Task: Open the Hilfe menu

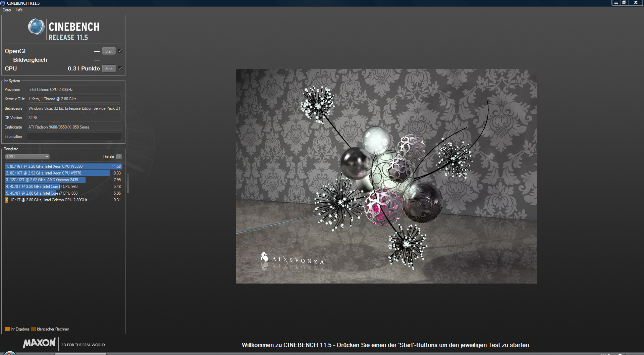Action: (19, 10)
